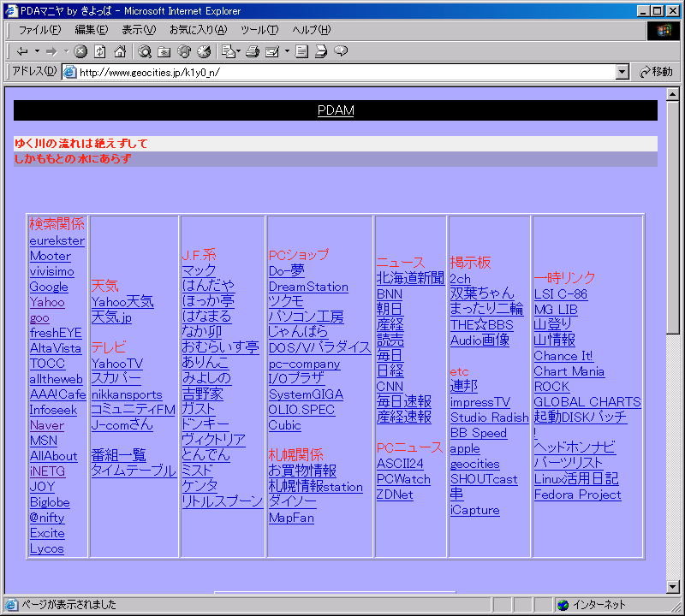The height and width of the screenshot is (616, 685).
Task: Open the 編集(E) menu
Action: pos(92,30)
